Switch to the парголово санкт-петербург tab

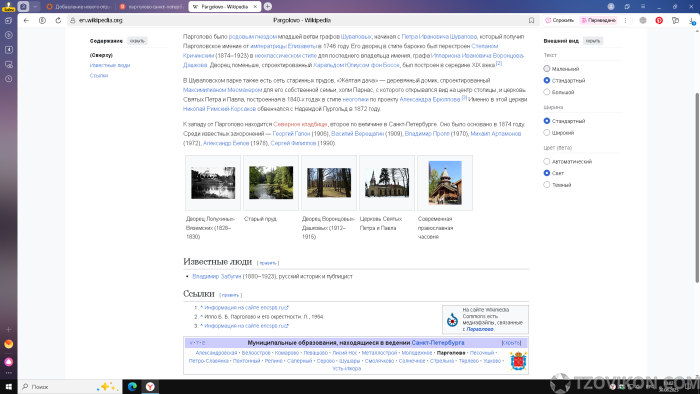point(152,7)
